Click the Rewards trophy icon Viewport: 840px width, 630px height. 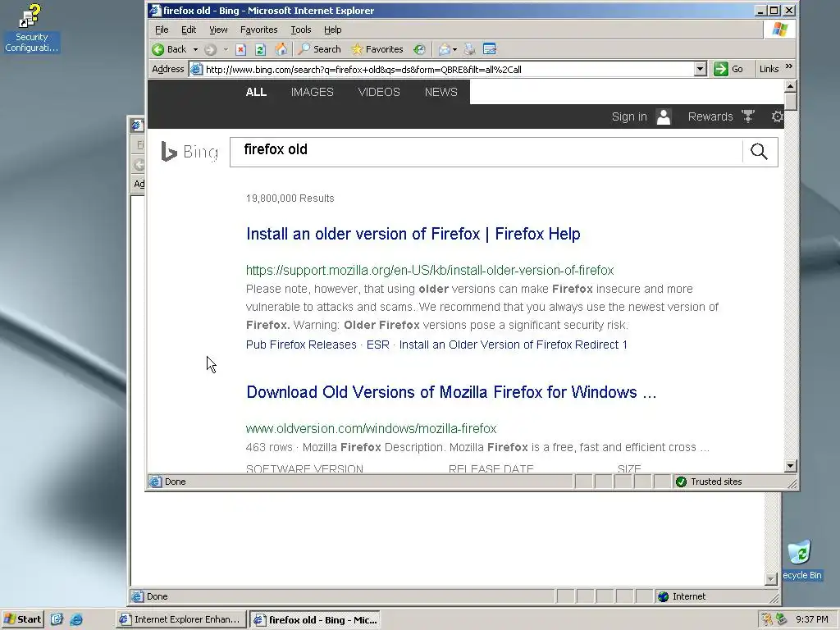748,116
